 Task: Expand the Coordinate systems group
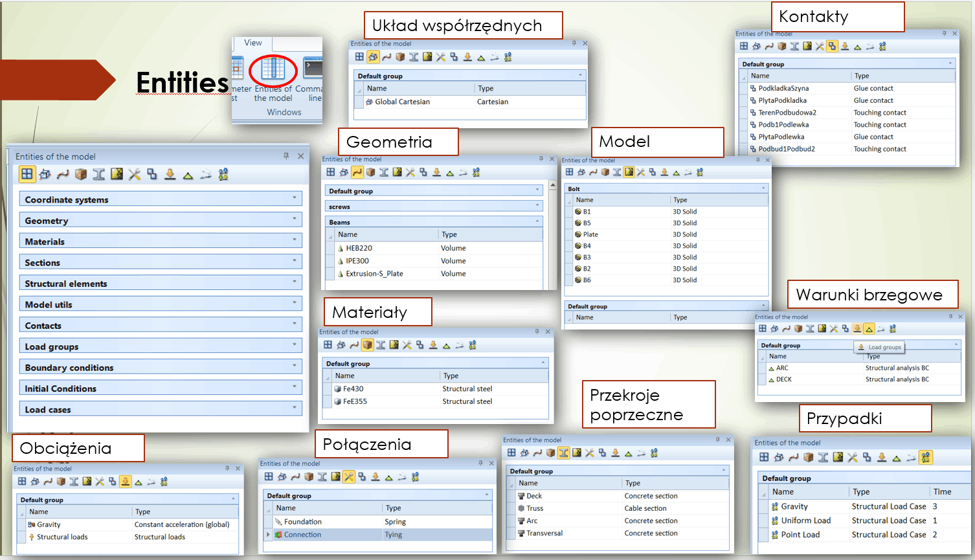(294, 199)
